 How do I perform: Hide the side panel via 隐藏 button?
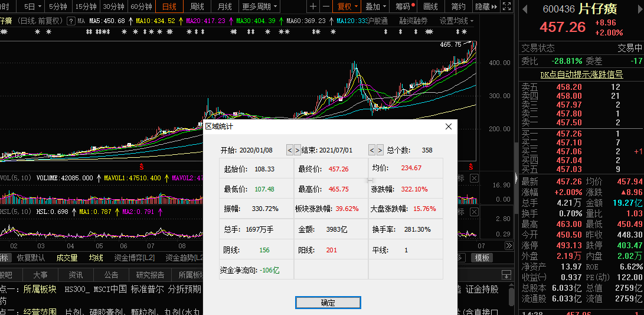[486, 7]
